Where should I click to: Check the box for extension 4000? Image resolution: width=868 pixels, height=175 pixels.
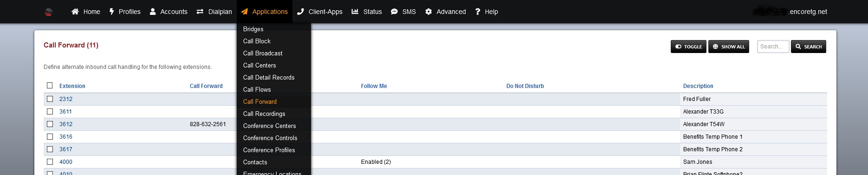tap(50, 162)
